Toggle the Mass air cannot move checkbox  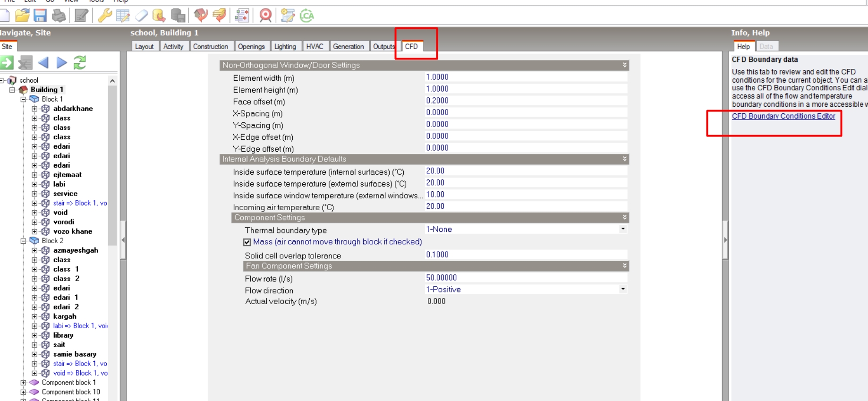[247, 242]
